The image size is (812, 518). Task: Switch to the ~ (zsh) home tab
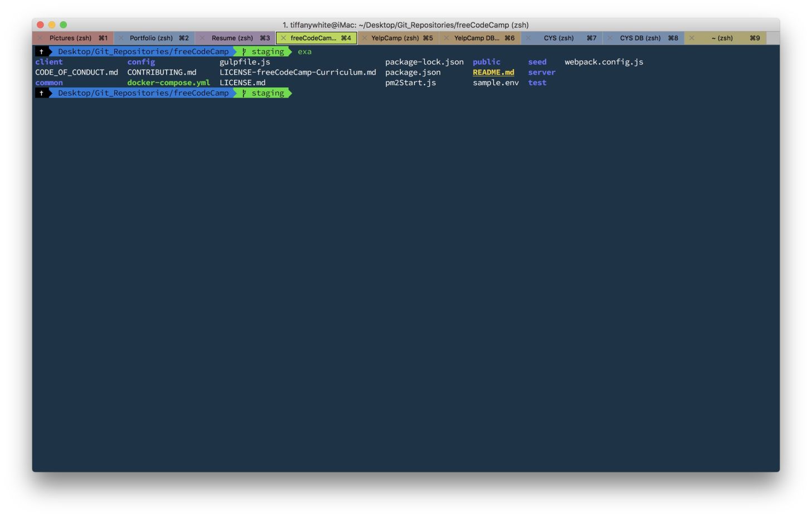click(x=725, y=38)
